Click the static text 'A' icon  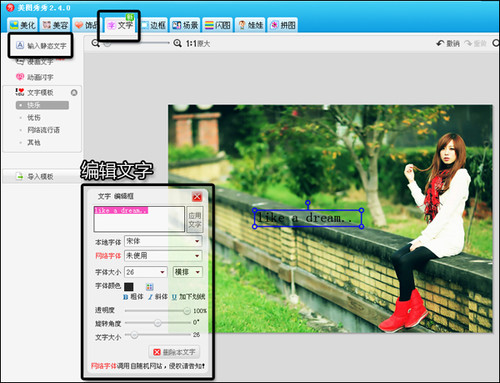[20, 45]
